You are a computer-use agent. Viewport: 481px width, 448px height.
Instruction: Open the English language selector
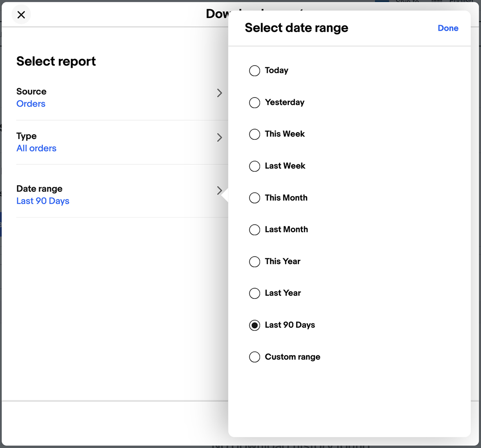463,2
